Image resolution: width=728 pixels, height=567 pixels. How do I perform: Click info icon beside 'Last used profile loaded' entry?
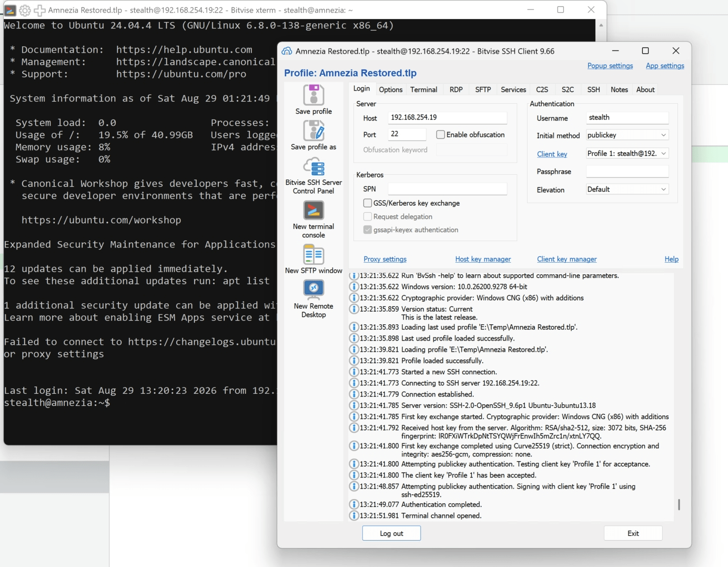pos(354,339)
